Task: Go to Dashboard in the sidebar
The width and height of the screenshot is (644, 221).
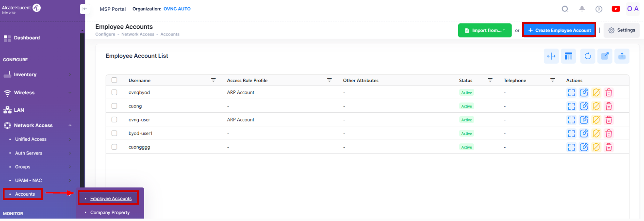Action: coord(27,38)
